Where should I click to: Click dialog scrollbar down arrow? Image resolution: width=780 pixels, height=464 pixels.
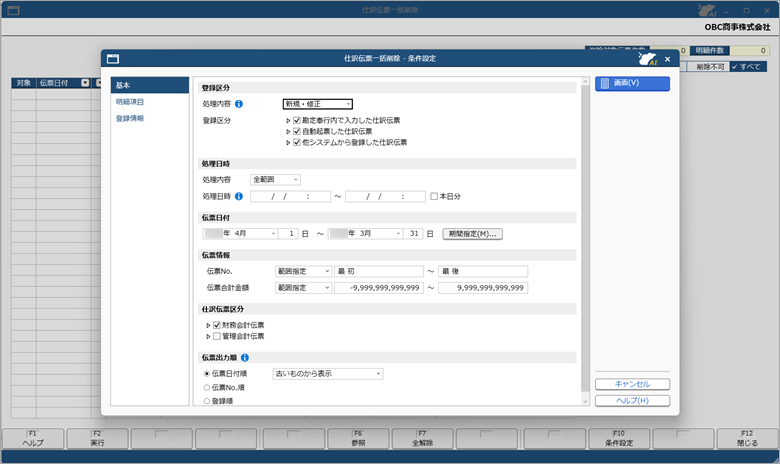(585, 401)
